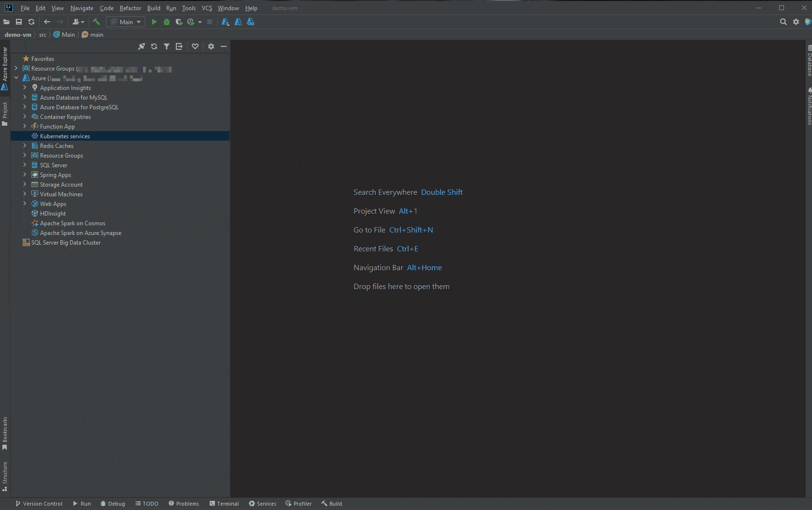Refresh the Azure Explorer tree

[154, 46]
